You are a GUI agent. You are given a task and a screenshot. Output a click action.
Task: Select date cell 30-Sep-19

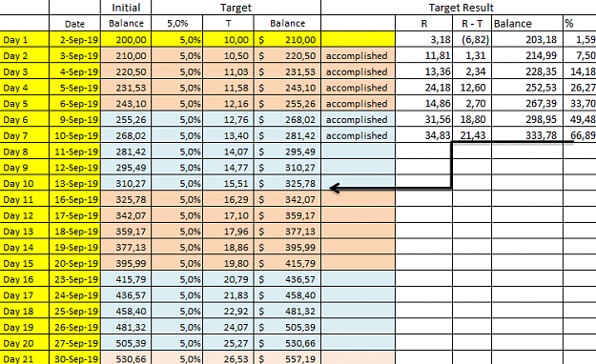coord(75,358)
